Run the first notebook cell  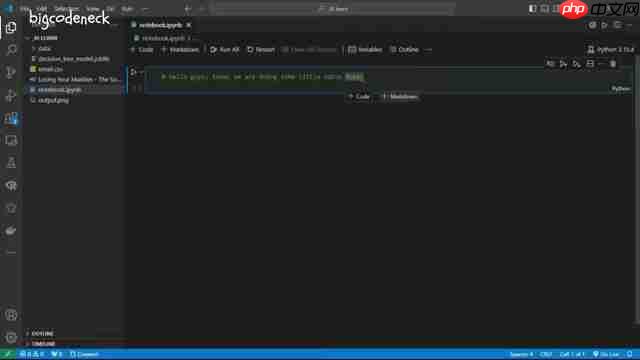pos(132,72)
